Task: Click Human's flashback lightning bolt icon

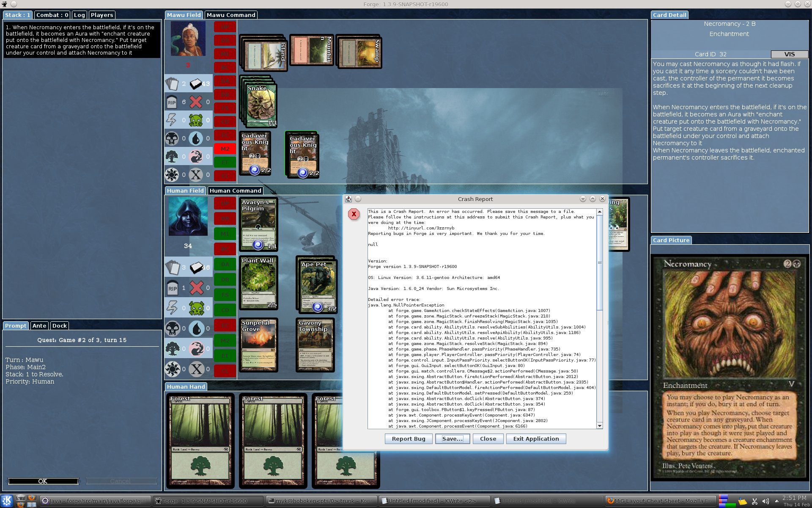Action: (172, 308)
